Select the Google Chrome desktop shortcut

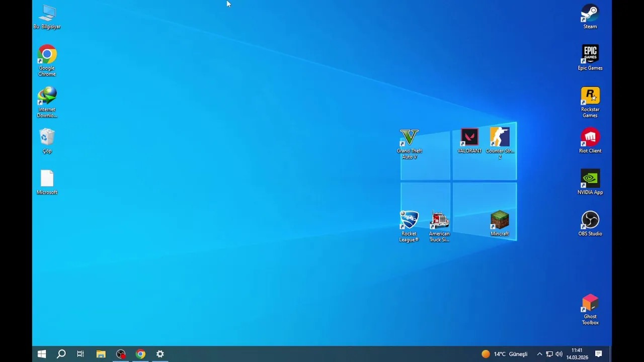point(47,61)
